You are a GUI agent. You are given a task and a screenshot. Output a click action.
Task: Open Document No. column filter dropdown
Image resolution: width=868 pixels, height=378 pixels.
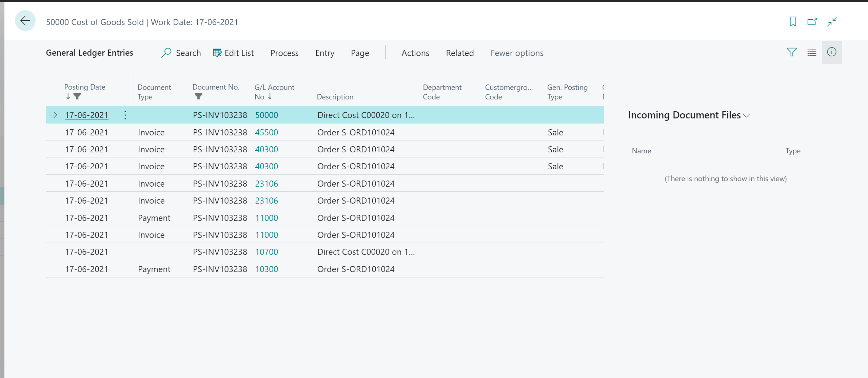click(198, 96)
